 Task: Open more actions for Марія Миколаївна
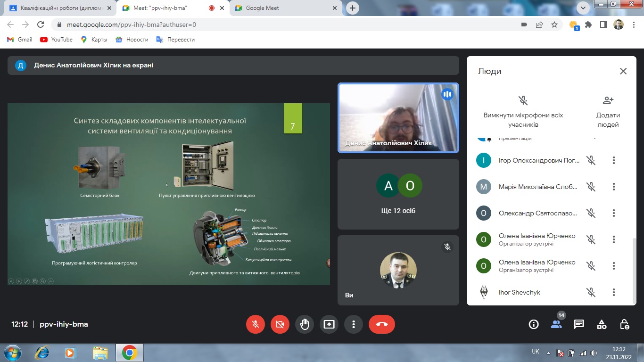click(x=614, y=187)
